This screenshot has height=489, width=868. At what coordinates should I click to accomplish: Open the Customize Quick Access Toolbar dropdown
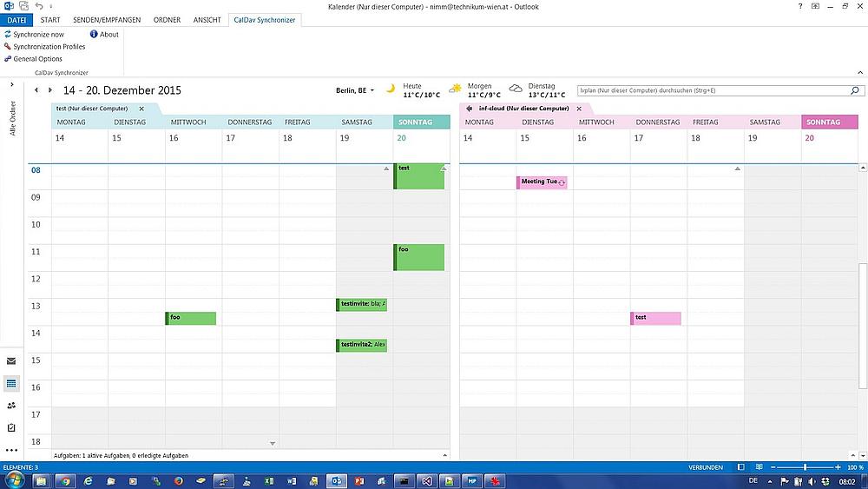[x=51, y=7]
